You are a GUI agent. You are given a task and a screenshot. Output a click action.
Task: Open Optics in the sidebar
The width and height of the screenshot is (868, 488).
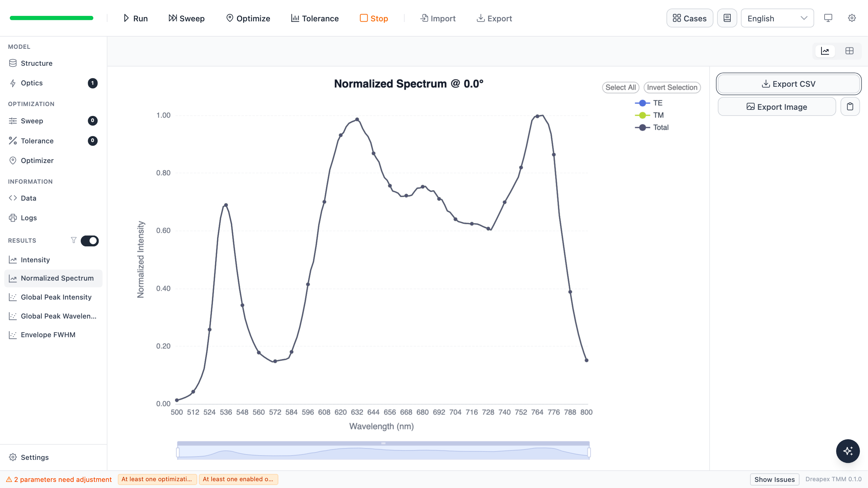pos(53,83)
